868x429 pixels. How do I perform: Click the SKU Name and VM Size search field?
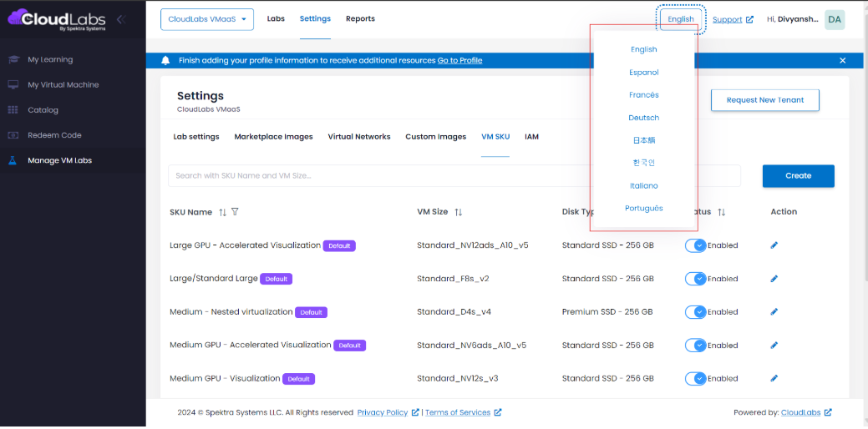tap(454, 176)
